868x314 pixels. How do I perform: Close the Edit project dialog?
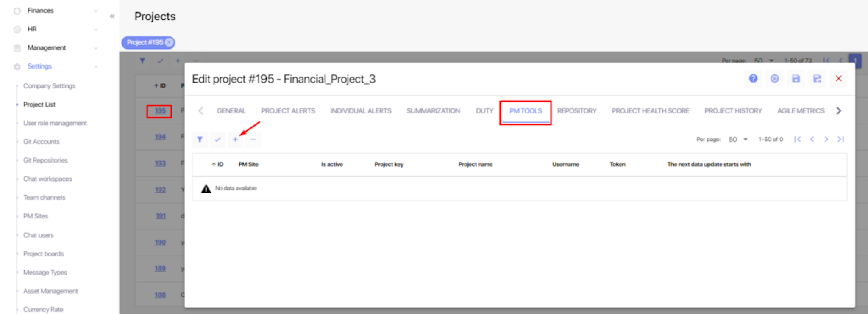838,79
